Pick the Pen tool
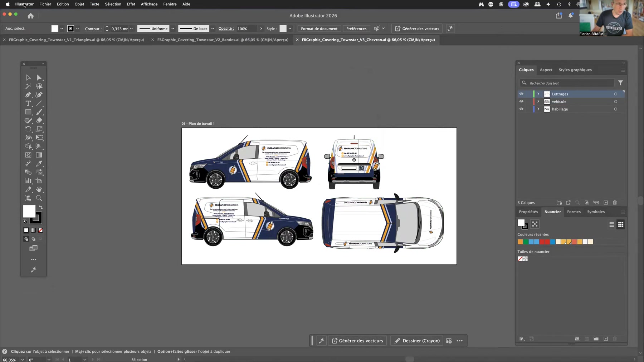Viewport: 644px width, 362px height. (x=28, y=95)
